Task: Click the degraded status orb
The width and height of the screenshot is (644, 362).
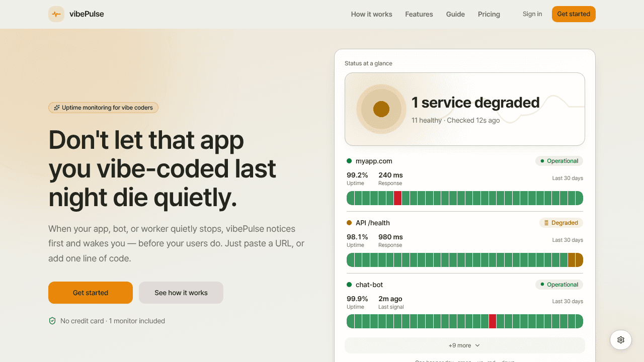Action: (381, 109)
